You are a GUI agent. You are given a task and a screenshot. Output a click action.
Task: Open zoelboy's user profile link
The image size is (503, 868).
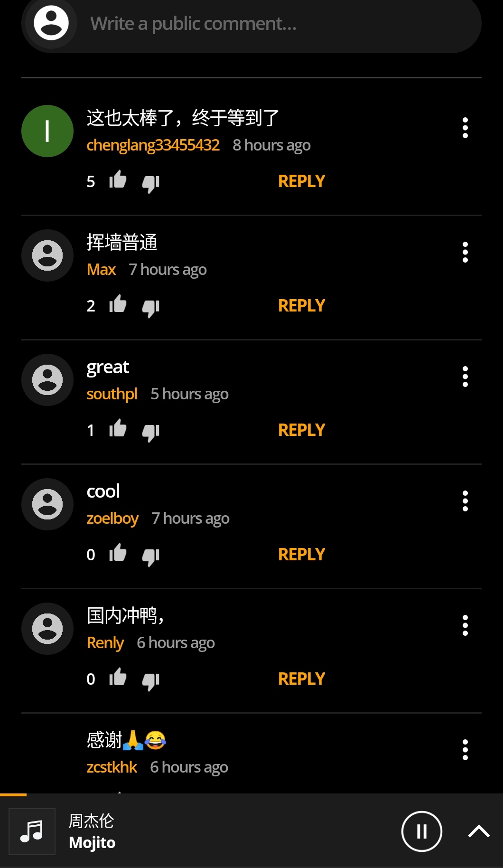[112, 518]
